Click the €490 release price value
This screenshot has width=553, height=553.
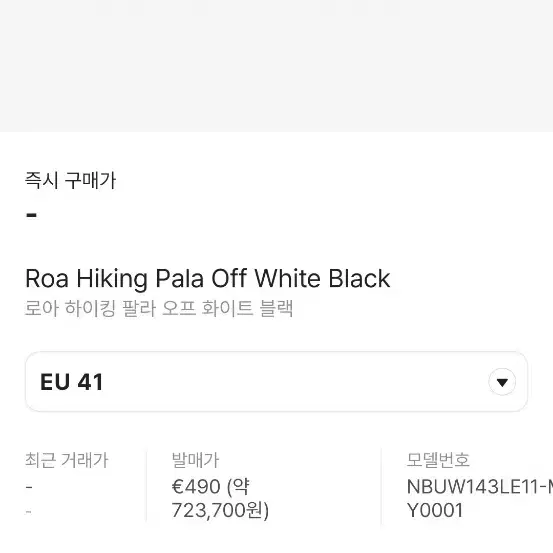click(x=196, y=487)
